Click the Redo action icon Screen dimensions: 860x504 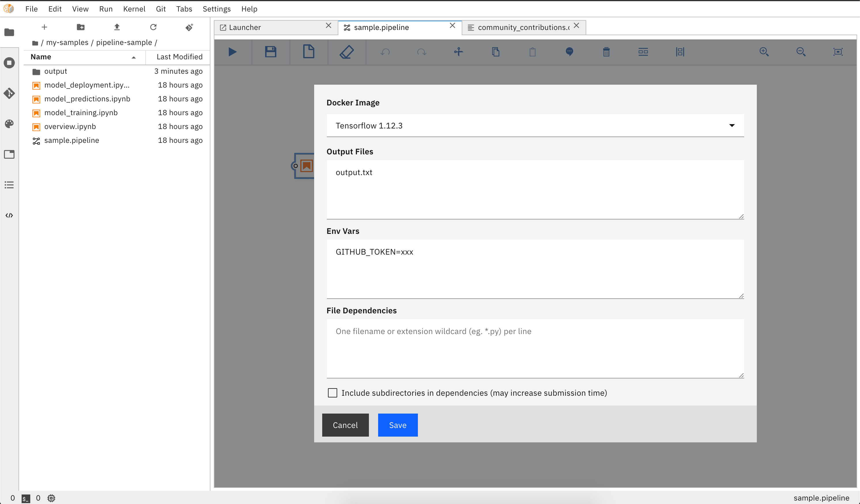(x=421, y=52)
